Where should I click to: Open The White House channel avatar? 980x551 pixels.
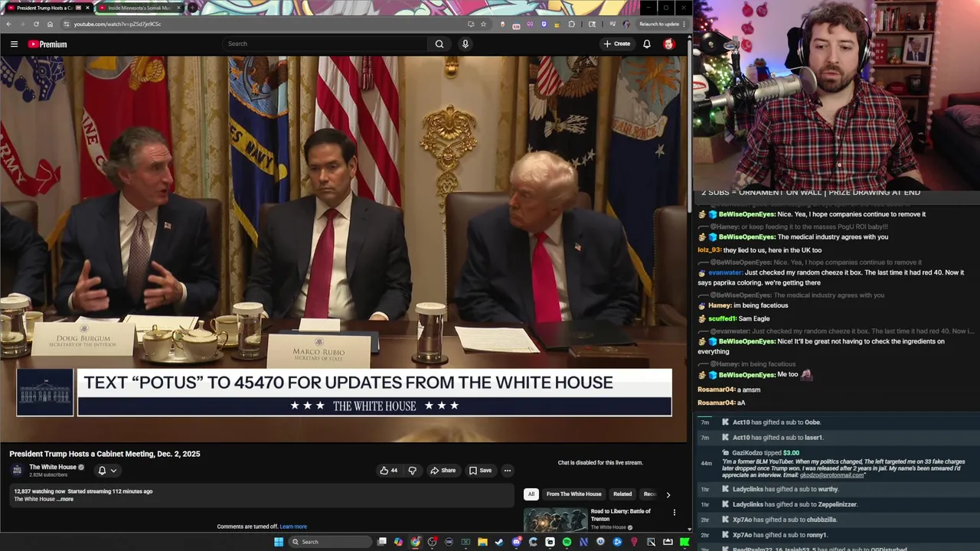(x=18, y=470)
